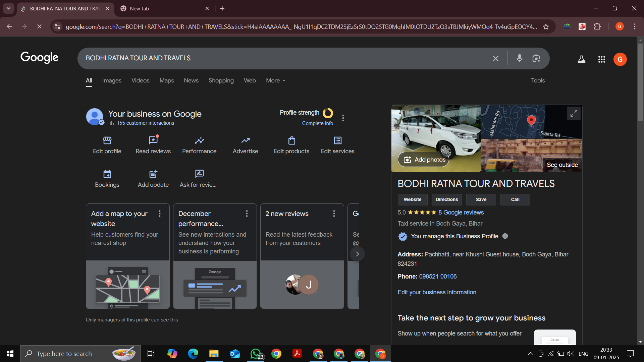The height and width of the screenshot is (362, 644).
Task: Open Outlook from the taskbar
Action: 235,354
